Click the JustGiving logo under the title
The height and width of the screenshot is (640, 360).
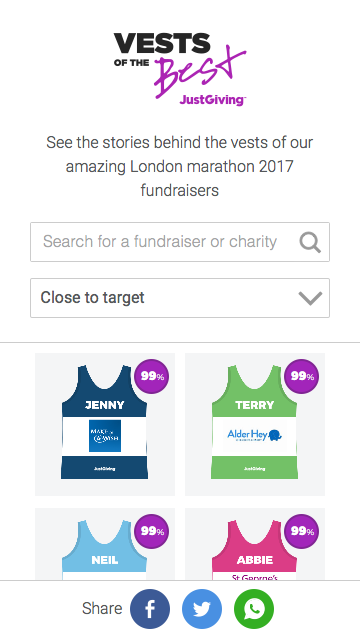[212, 100]
